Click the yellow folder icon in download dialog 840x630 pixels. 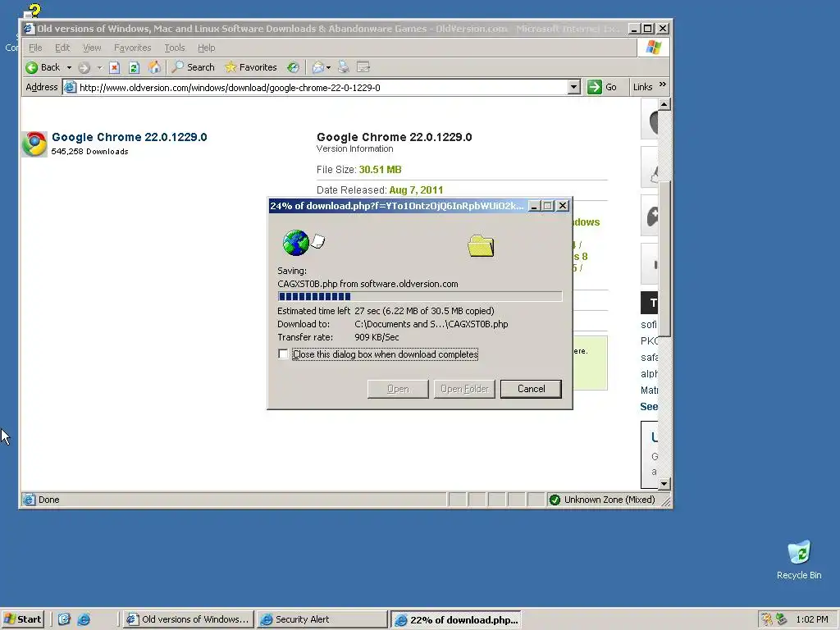(x=481, y=246)
